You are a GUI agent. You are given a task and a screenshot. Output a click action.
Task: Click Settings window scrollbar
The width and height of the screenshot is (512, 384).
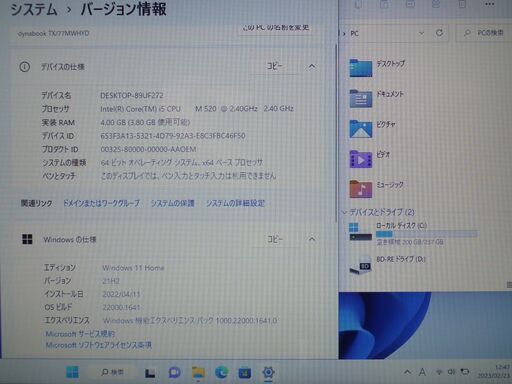click(336, 133)
